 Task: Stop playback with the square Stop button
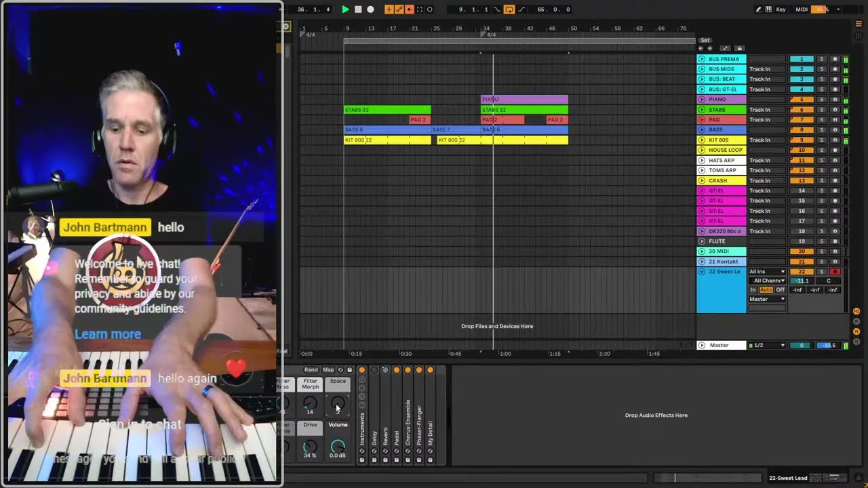(358, 9)
